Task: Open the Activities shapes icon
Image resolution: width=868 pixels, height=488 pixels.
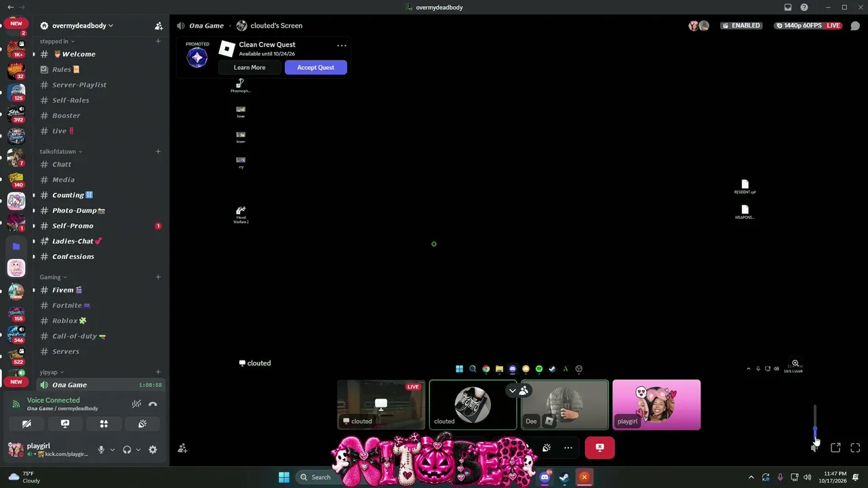Action: tap(104, 424)
